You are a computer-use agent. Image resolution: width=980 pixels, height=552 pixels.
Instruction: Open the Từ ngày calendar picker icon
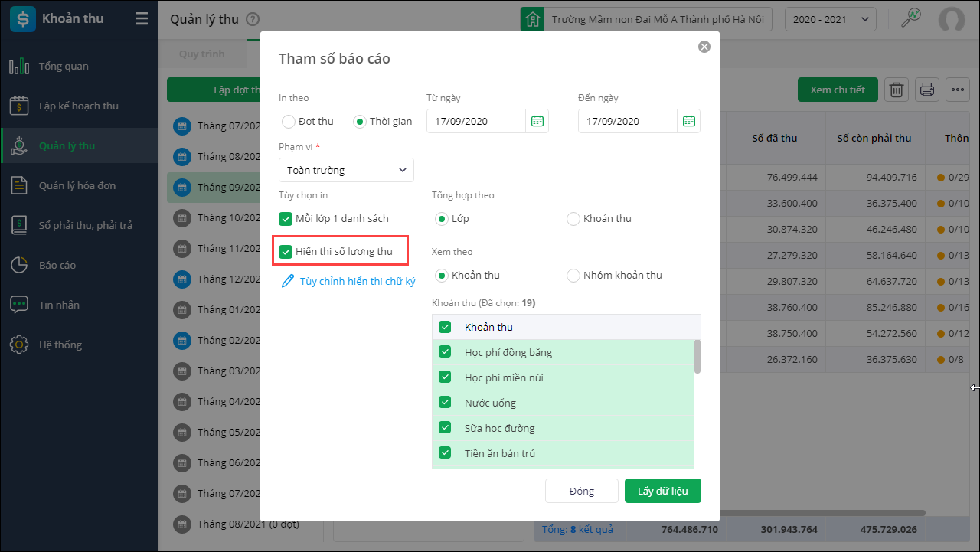(537, 121)
